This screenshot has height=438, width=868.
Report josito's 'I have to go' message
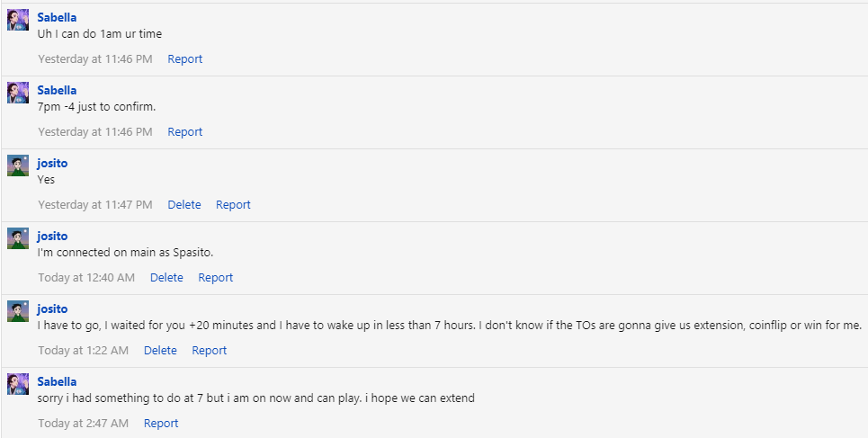tap(210, 351)
